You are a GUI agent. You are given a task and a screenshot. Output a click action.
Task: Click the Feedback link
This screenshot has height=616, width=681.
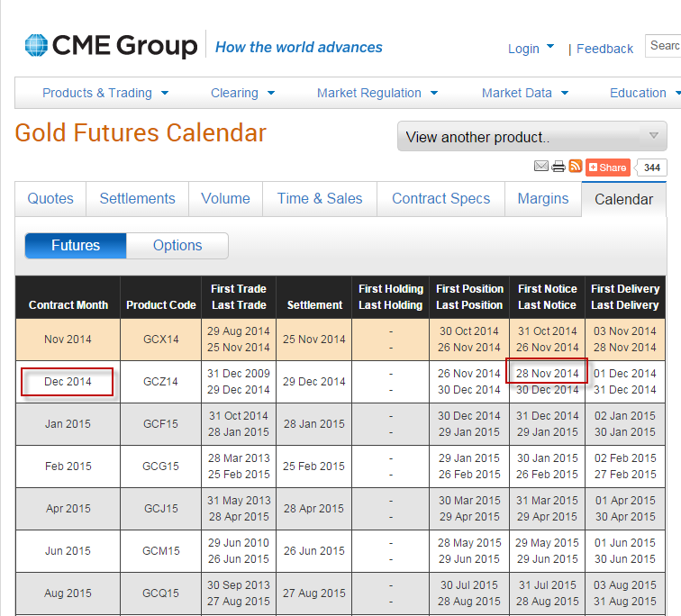(604, 49)
